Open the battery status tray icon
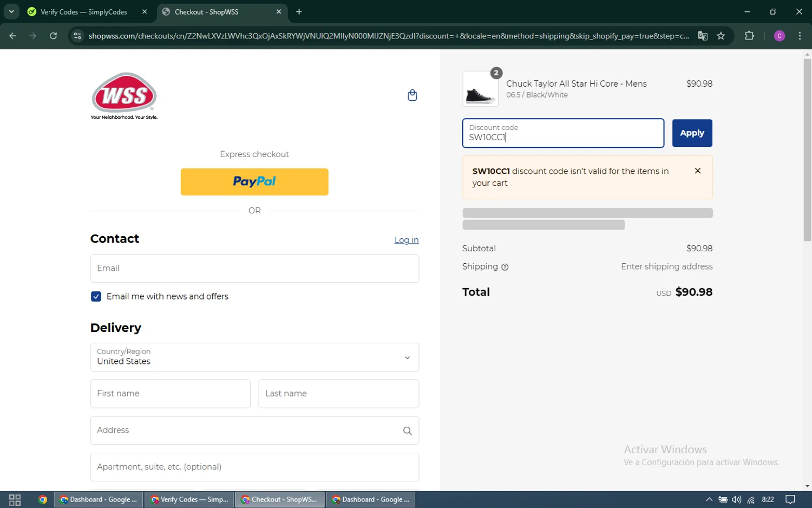Screen dimensions: 812x508 723,499
